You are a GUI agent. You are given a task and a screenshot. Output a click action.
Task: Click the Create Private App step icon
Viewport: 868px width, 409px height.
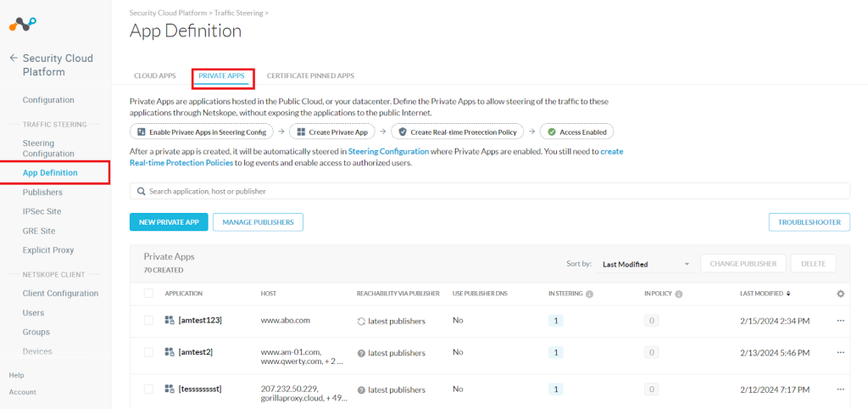click(301, 132)
